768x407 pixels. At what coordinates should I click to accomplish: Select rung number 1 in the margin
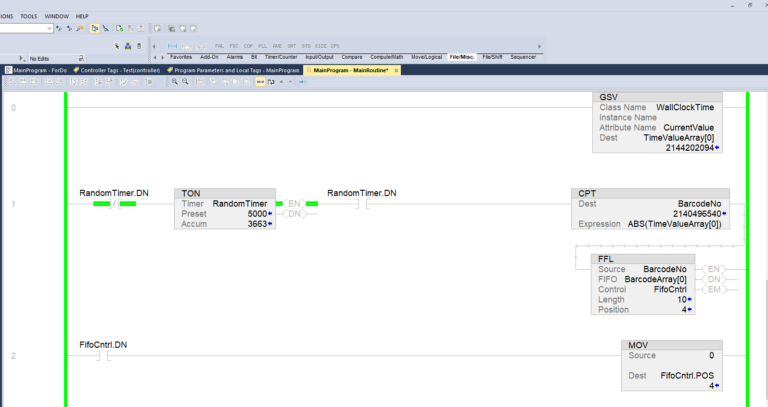(x=13, y=204)
